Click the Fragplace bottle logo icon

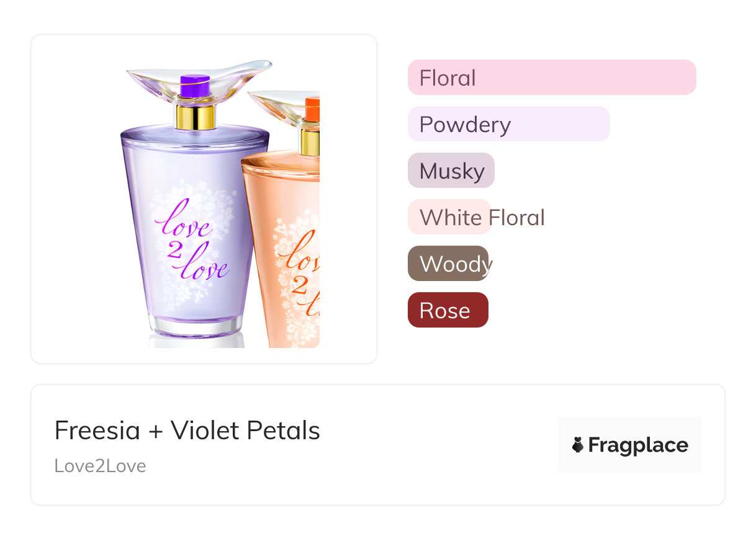pyautogui.click(x=578, y=445)
